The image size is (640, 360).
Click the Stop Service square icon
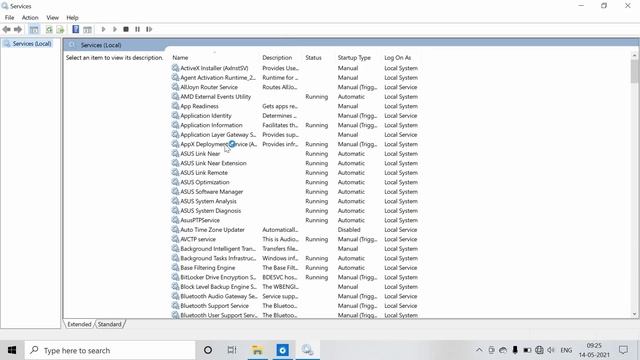[x=126, y=29]
